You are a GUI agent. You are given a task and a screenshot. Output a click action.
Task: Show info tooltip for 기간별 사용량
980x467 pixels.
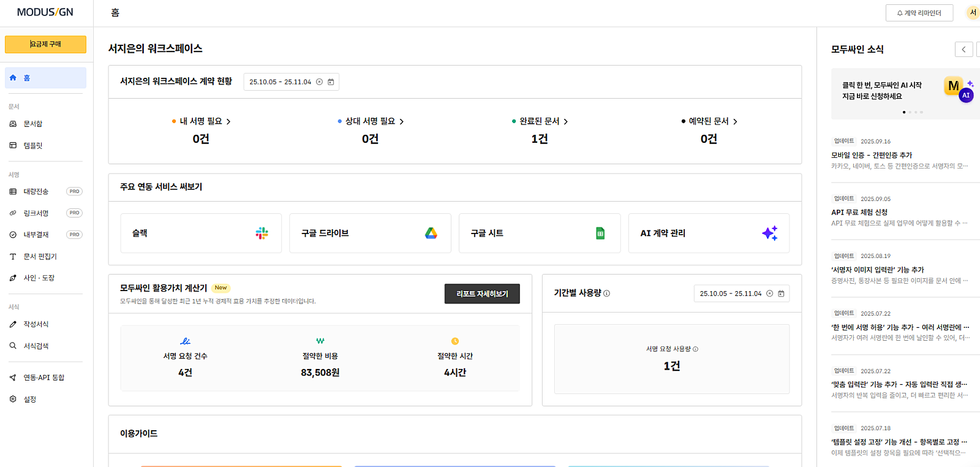(606, 294)
